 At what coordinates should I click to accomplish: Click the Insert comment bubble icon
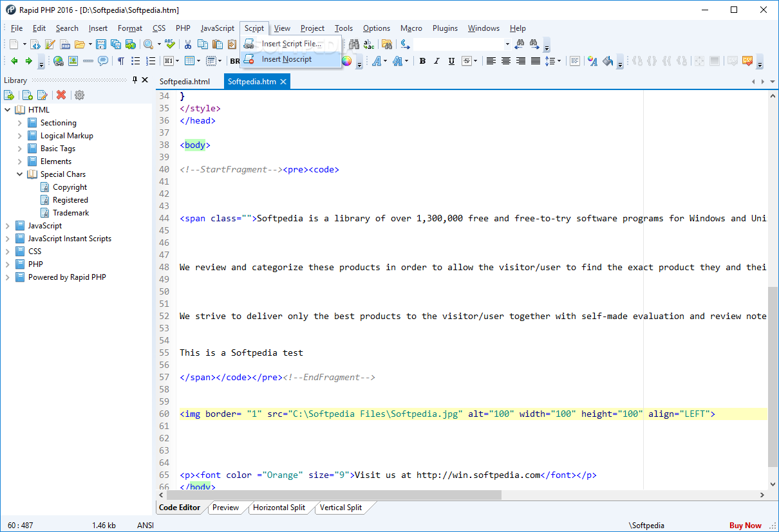[x=103, y=60]
